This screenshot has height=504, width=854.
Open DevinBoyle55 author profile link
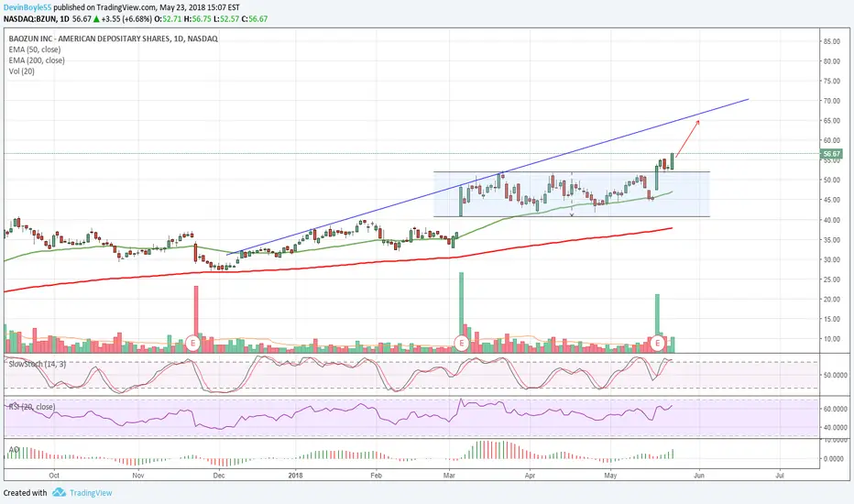tap(27, 7)
